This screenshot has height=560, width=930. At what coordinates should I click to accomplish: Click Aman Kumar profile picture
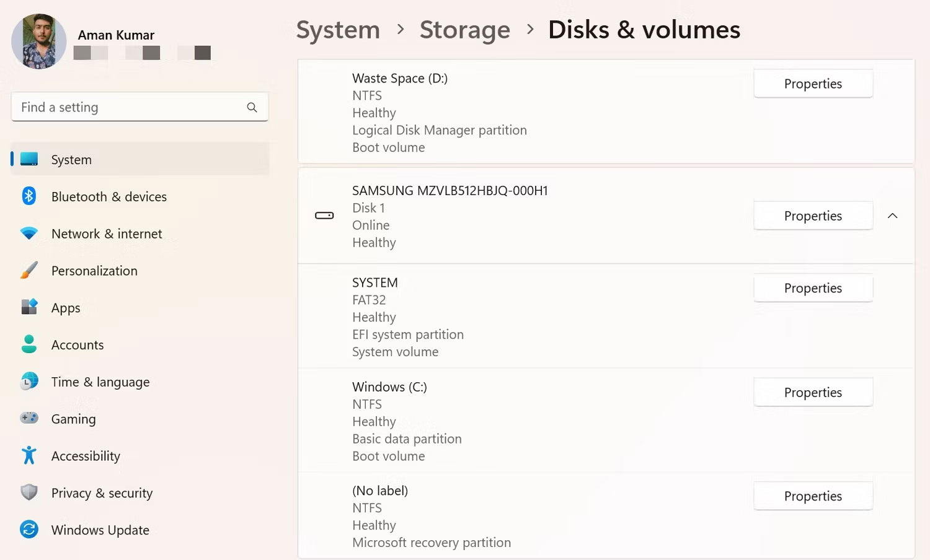(x=39, y=42)
